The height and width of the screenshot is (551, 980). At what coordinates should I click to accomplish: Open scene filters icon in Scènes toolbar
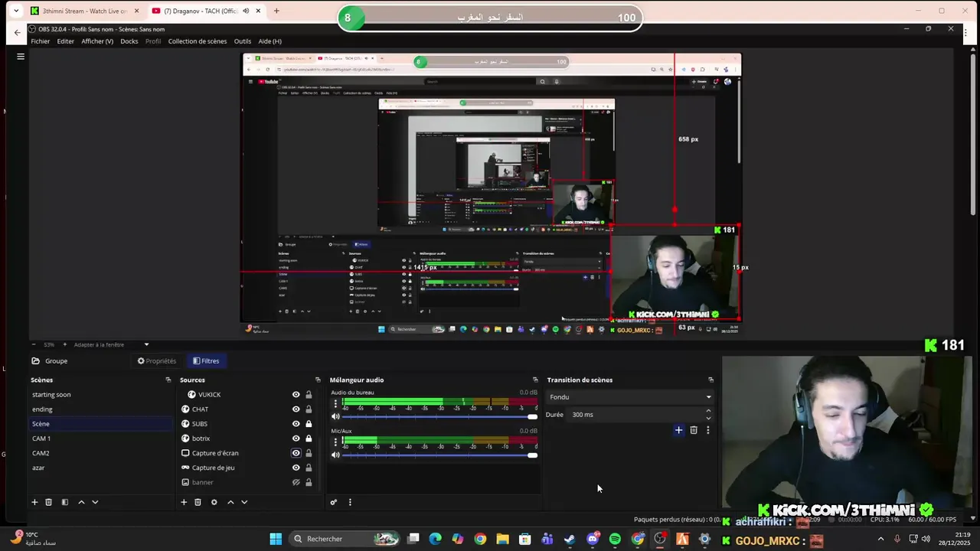coord(64,502)
